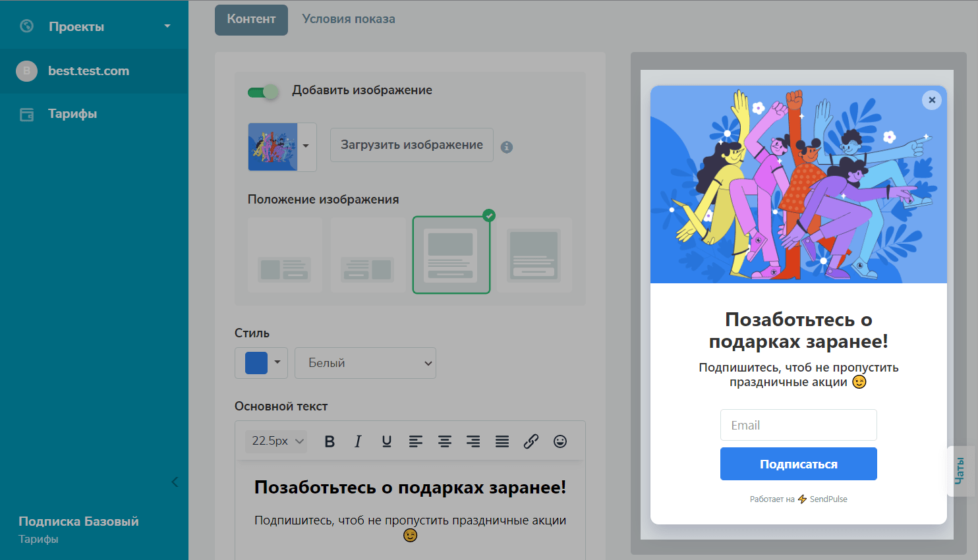This screenshot has width=978, height=560.
Task: Switch to Условия показа tab
Action: pos(349,19)
